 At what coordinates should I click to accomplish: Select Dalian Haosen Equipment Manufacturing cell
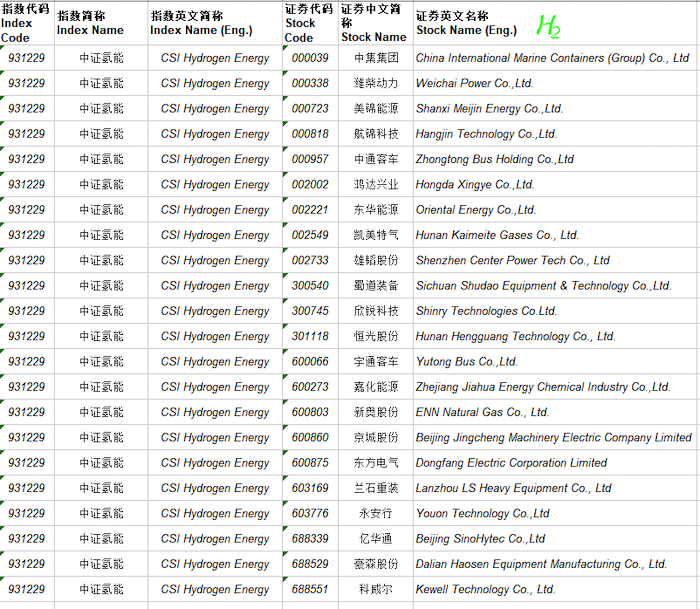pos(556,564)
